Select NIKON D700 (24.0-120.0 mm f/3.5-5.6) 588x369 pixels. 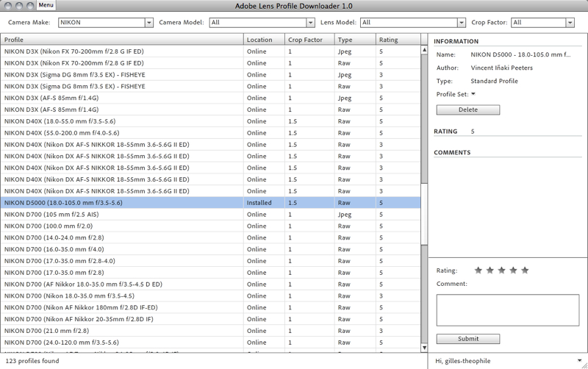(210, 342)
